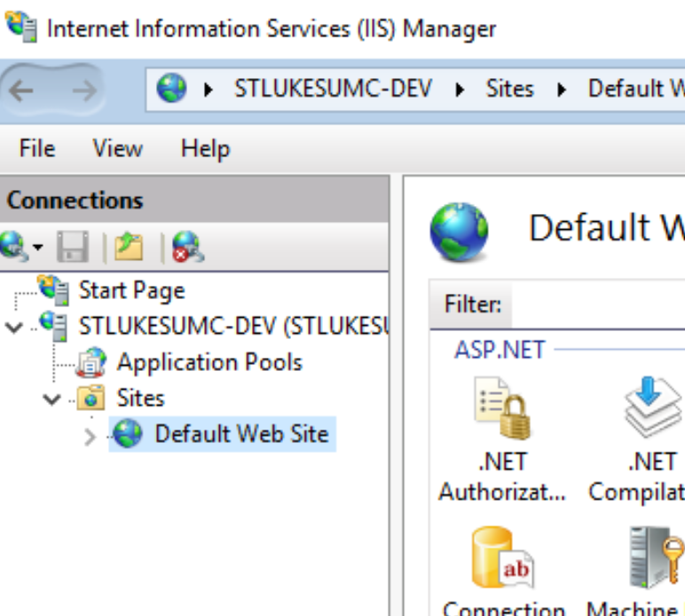Screen dimensions: 685x616
Task: Open breadcrumb arrow before Sites
Action: coord(460,90)
